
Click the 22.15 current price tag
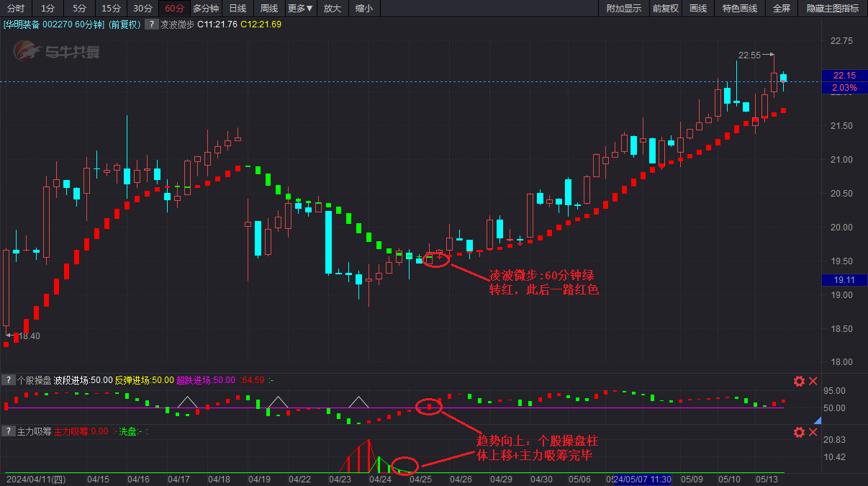(844, 76)
